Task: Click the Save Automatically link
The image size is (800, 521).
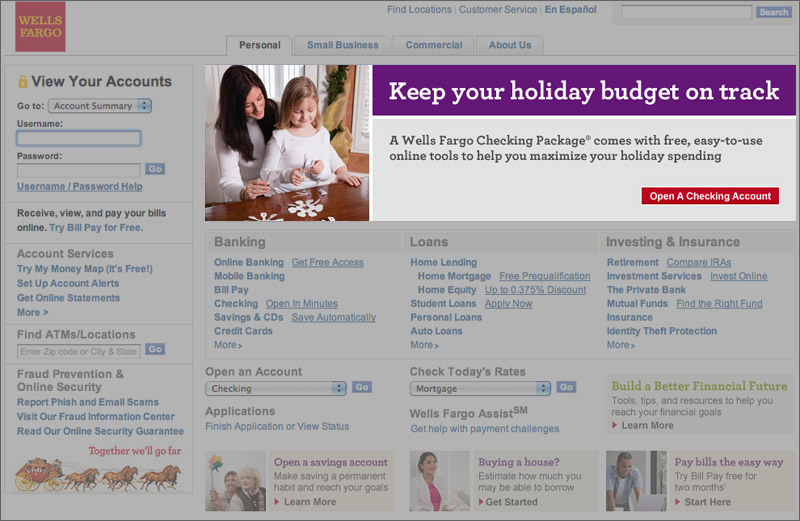Action: coord(334,317)
